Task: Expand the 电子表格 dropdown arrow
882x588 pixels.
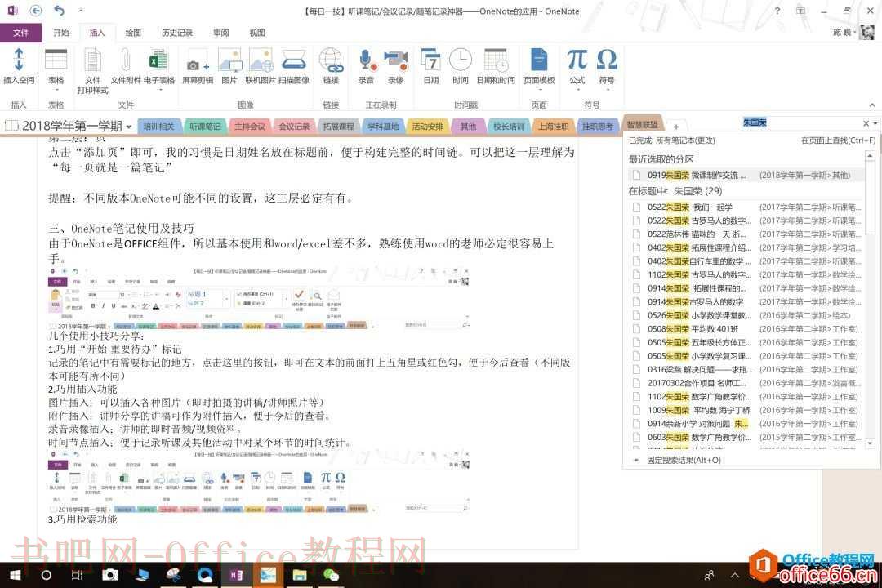Action: pos(160,90)
